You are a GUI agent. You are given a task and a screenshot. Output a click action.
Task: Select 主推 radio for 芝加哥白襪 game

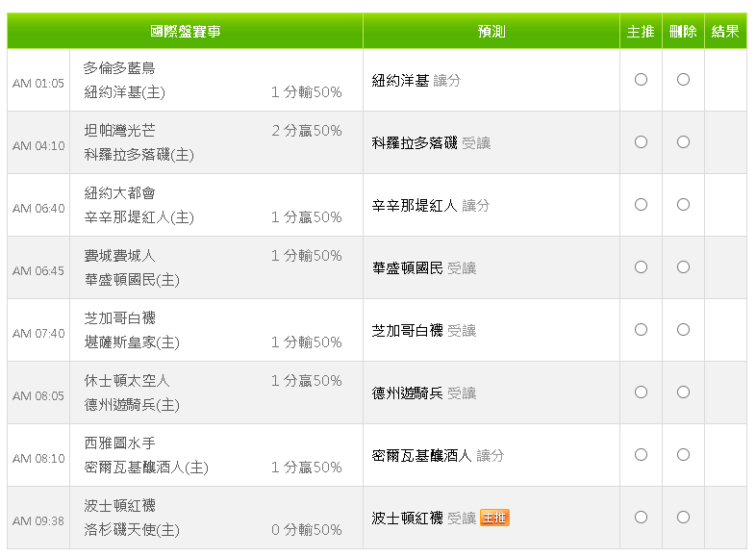click(x=641, y=330)
